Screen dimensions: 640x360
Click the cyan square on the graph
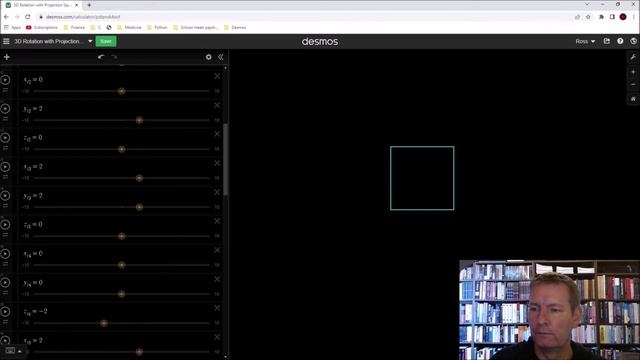point(422,178)
